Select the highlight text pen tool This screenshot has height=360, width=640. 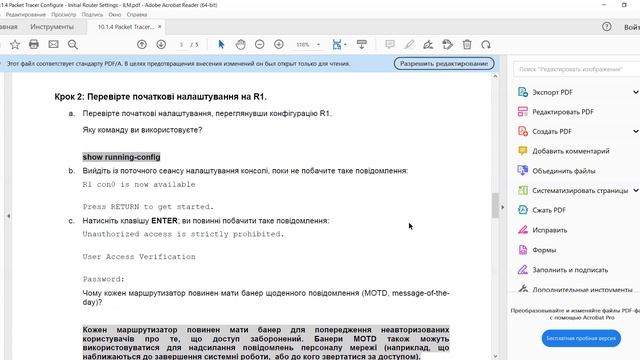click(x=409, y=44)
